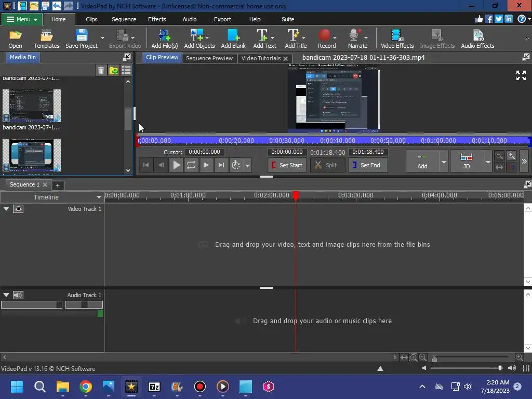Close the Video Tutorials tab
Image resolution: width=532 pixels, height=399 pixels.
[x=286, y=58]
